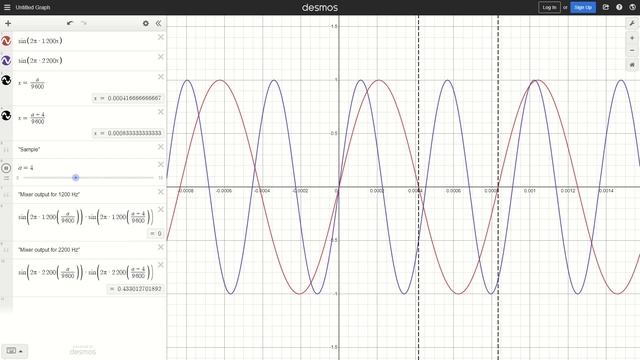The width and height of the screenshot is (640, 360).
Task: Delete the x = (a+4)/9600 expression
Action: pos(161,112)
